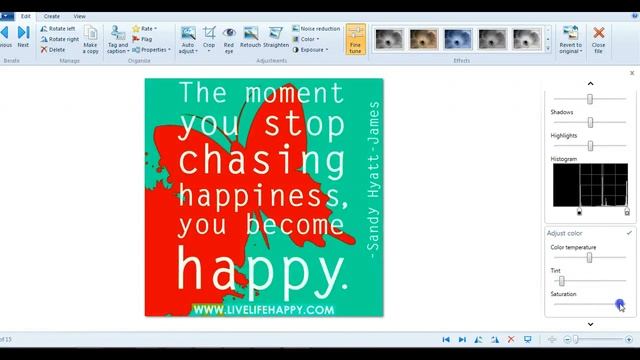
Task: Click the zoom in plus button
Action: pyautogui.click(x=629, y=340)
